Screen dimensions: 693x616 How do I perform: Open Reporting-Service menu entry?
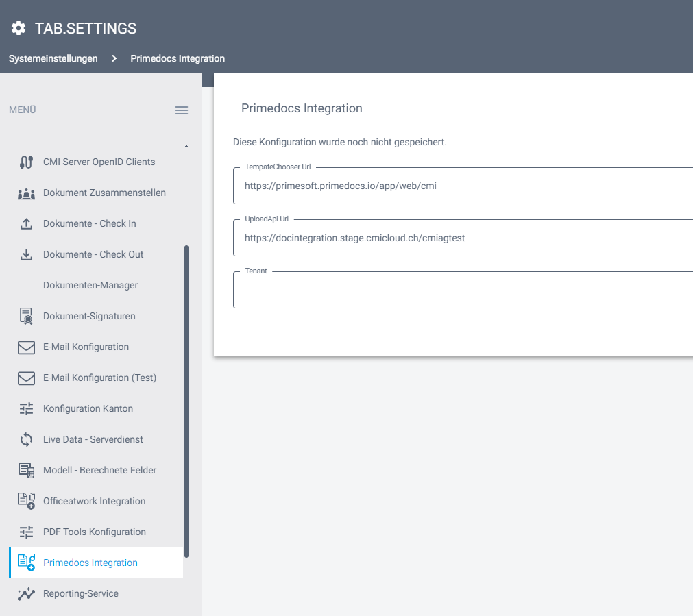96,594
